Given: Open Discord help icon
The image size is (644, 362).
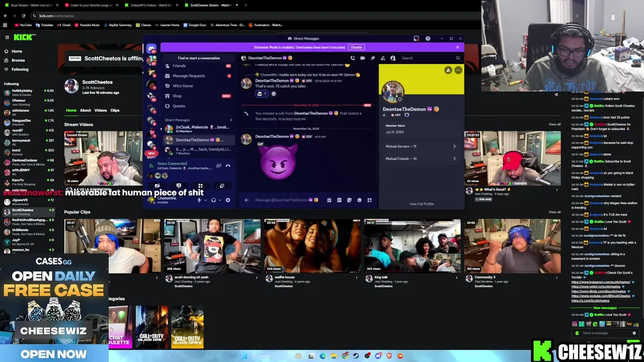Looking at the screenshot, I should point(428,38).
